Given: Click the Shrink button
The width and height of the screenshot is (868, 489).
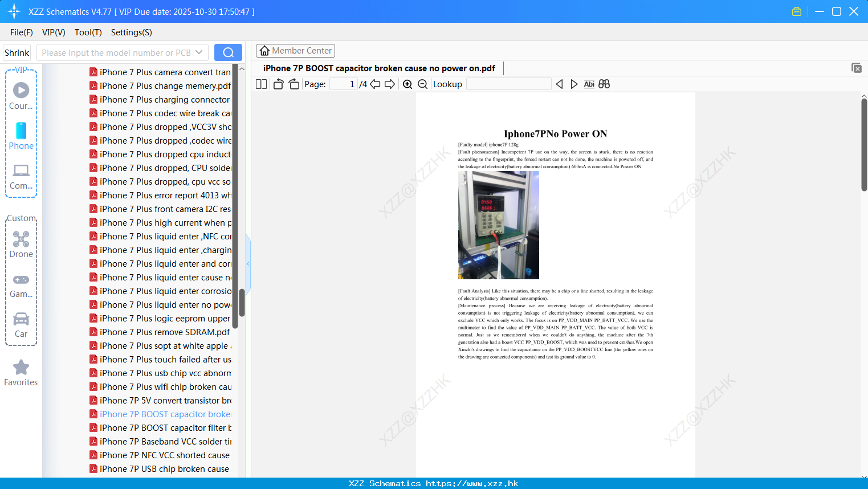Looking at the screenshot, I should pos(17,52).
